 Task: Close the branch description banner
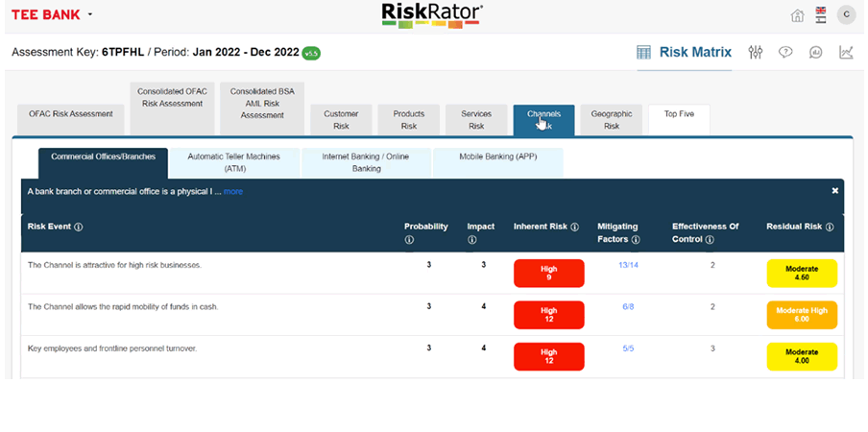click(834, 191)
